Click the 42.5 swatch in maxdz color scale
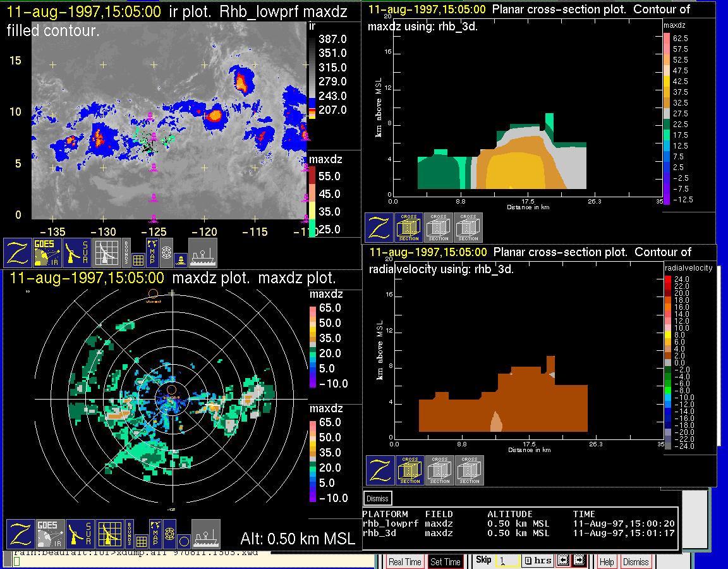This screenshot has width=728, height=569. click(x=667, y=81)
